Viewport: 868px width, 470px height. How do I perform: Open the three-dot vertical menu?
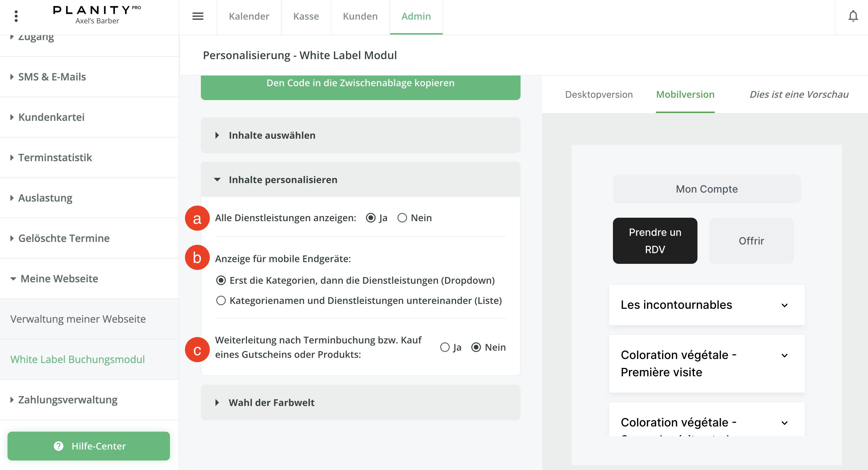pos(16,16)
